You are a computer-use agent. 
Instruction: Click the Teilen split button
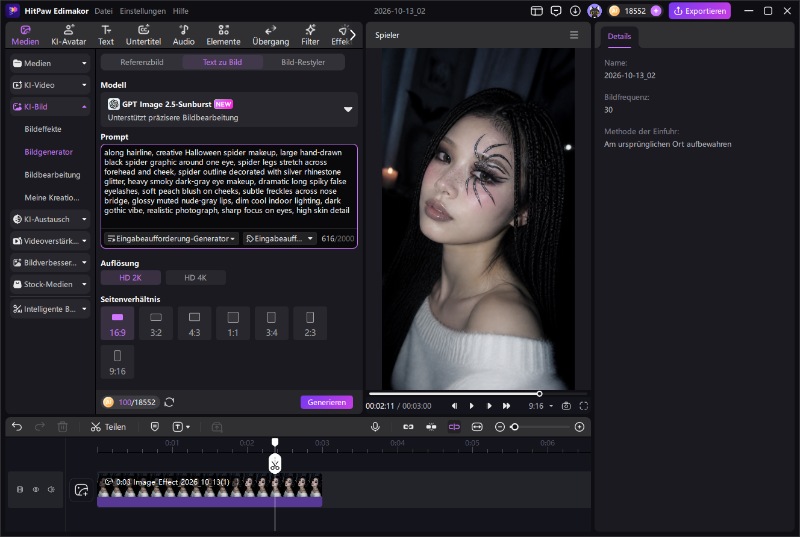pos(108,427)
